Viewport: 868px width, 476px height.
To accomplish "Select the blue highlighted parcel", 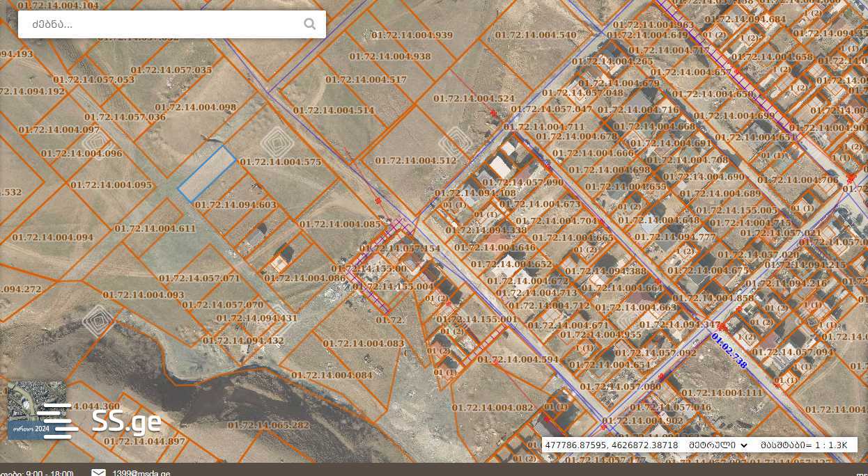I will pyautogui.click(x=207, y=174).
